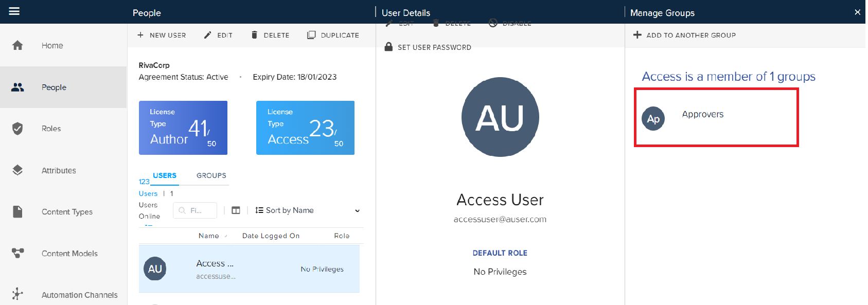Image resolution: width=868 pixels, height=305 pixels.
Task: Open Automation Channels in the sidebar
Action: 63,295
